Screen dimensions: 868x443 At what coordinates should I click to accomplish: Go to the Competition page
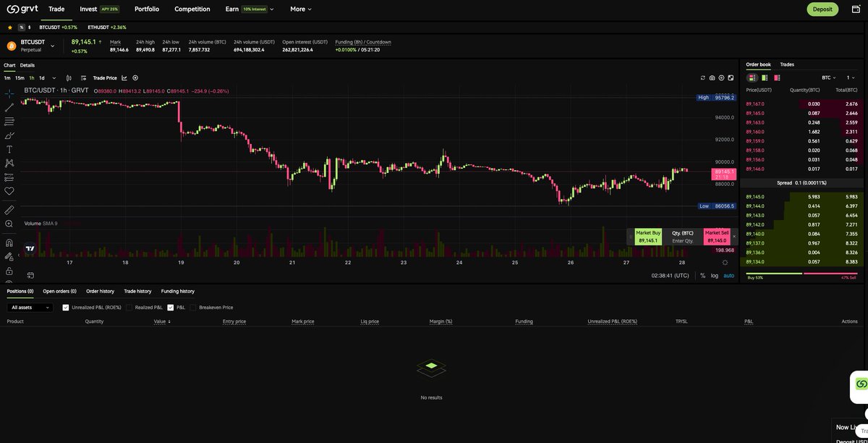192,9
